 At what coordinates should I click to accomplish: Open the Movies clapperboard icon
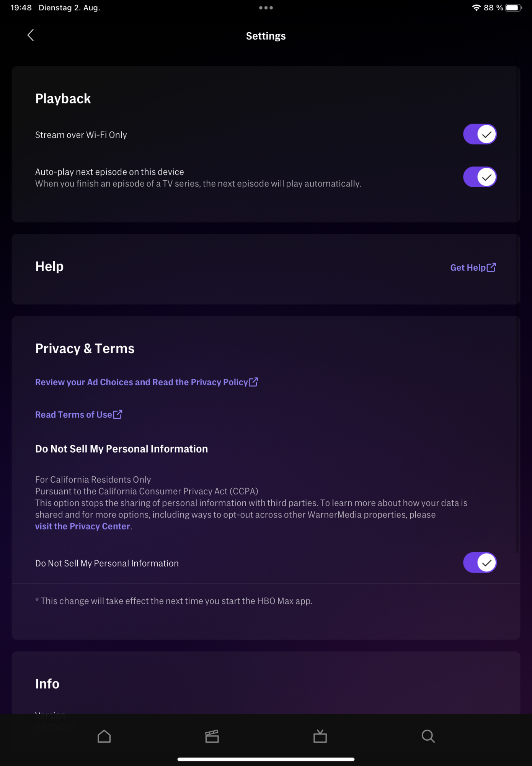212,736
